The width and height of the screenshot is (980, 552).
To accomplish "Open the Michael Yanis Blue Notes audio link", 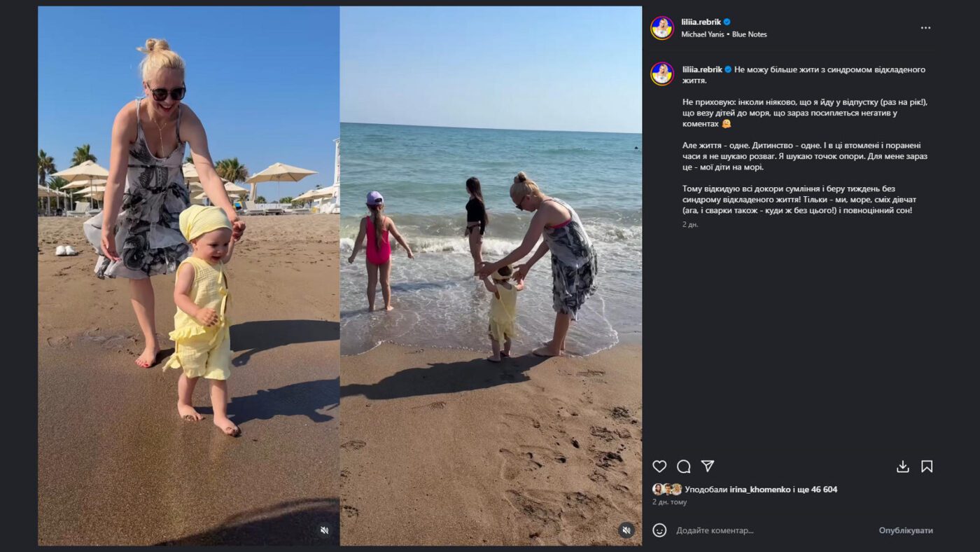I will click(724, 34).
